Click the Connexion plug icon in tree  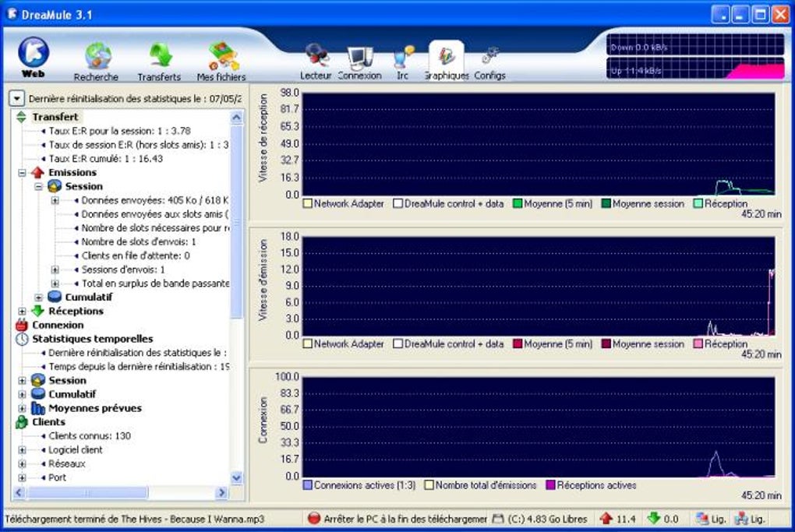(x=21, y=326)
